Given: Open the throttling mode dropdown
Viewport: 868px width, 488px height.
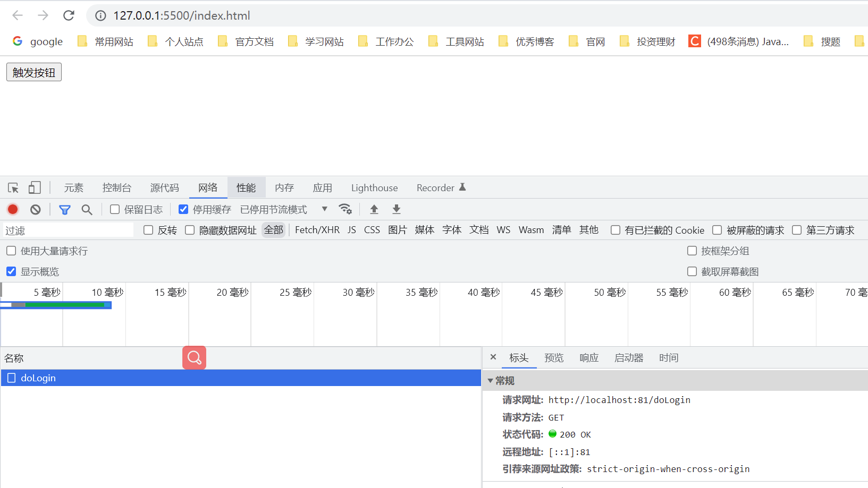Looking at the screenshot, I should pyautogui.click(x=284, y=209).
